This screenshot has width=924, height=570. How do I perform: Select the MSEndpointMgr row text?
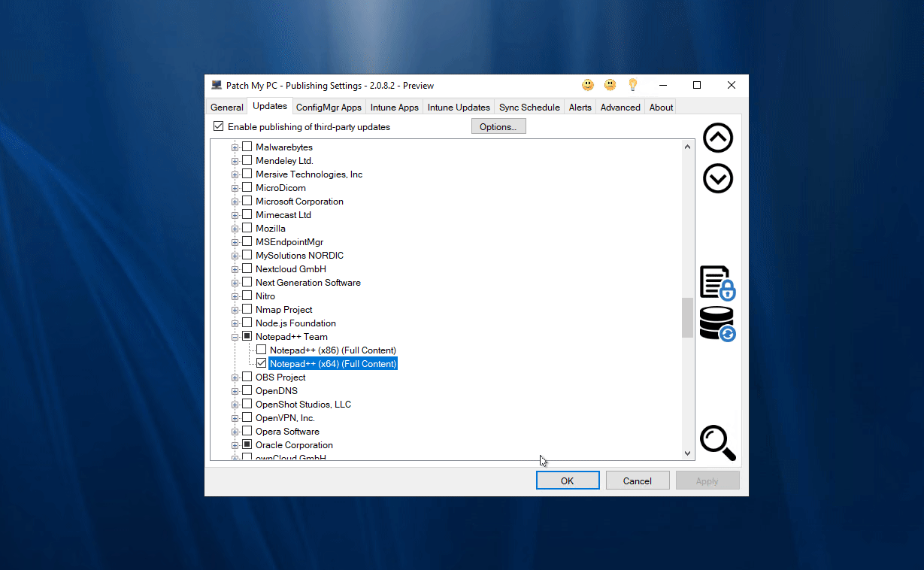click(x=289, y=241)
